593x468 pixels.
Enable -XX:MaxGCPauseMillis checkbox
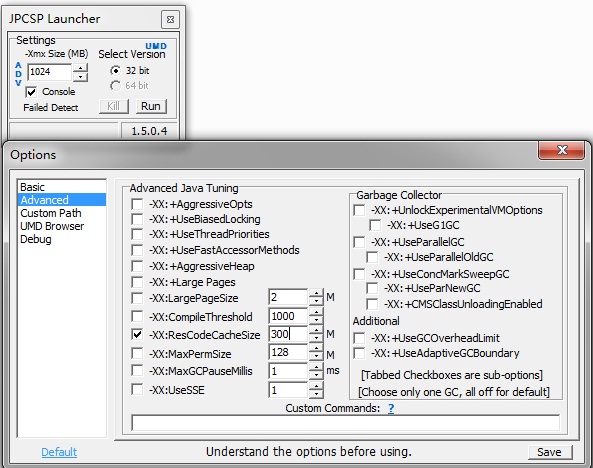click(137, 371)
